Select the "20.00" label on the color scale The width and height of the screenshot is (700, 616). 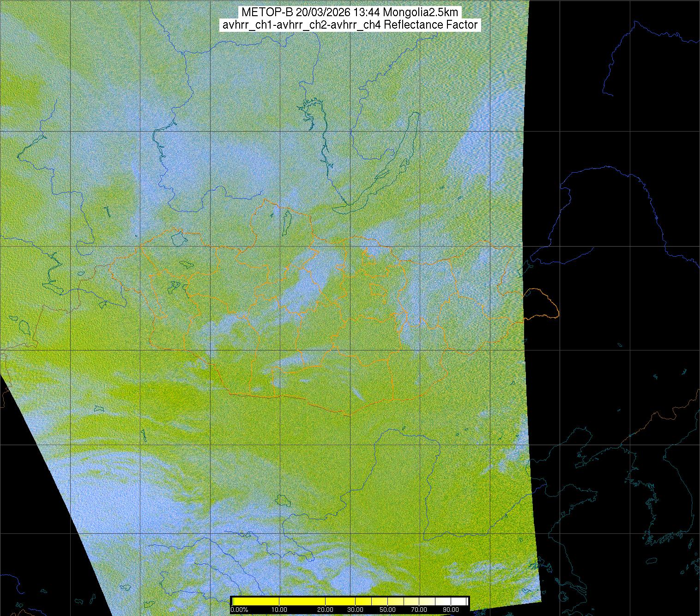click(x=326, y=610)
